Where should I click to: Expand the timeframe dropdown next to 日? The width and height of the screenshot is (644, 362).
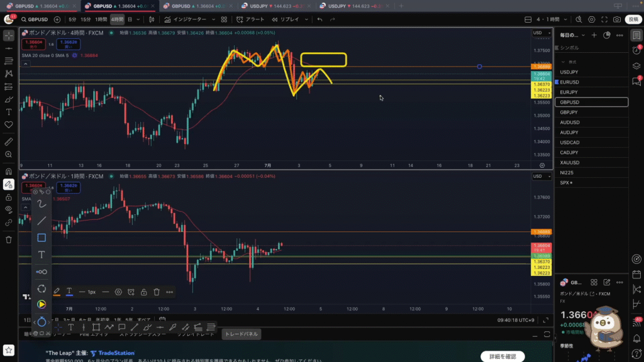click(x=138, y=19)
